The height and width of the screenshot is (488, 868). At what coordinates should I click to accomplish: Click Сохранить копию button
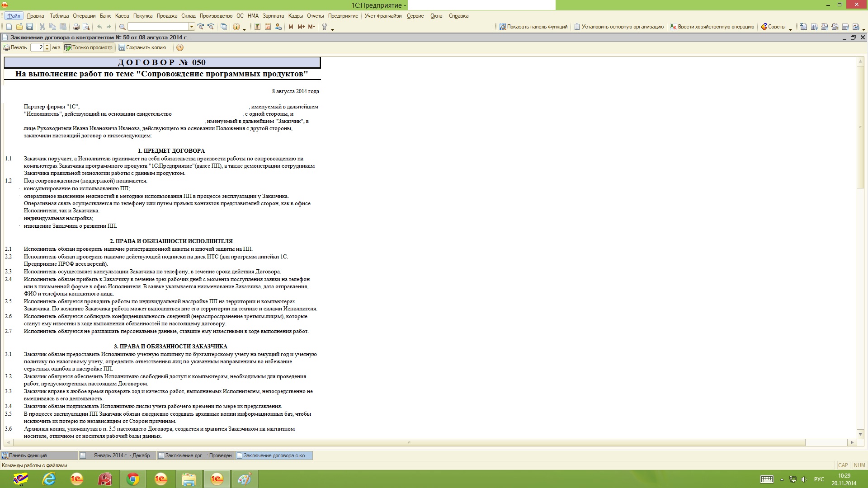click(145, 47)
